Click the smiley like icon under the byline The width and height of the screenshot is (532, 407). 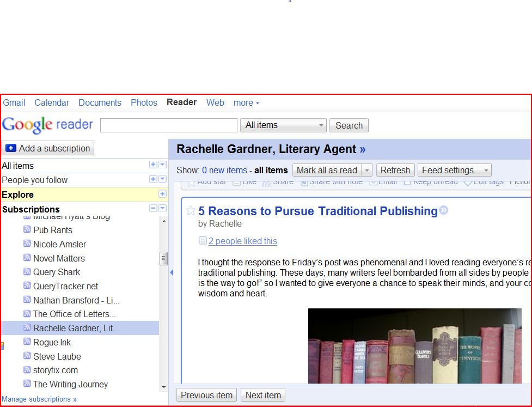[203, 241]
